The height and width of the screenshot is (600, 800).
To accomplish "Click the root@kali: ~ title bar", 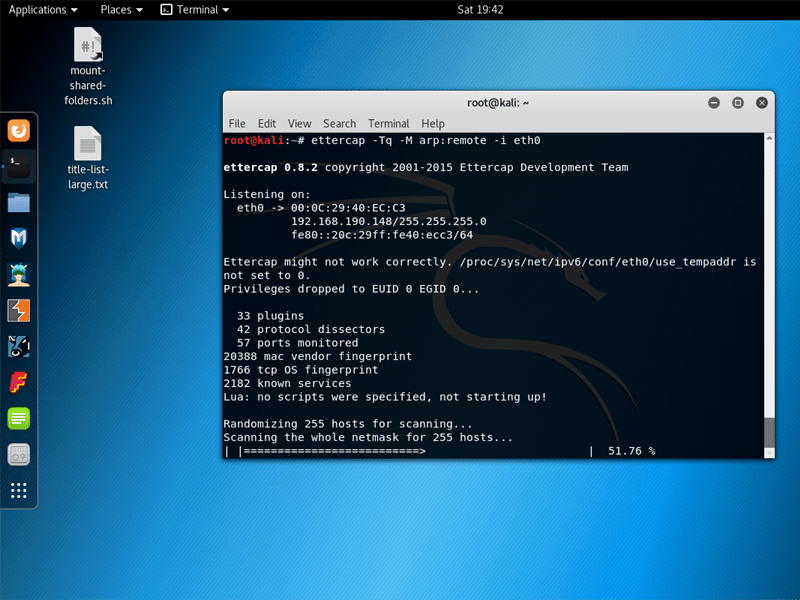I will coord(498,103).
